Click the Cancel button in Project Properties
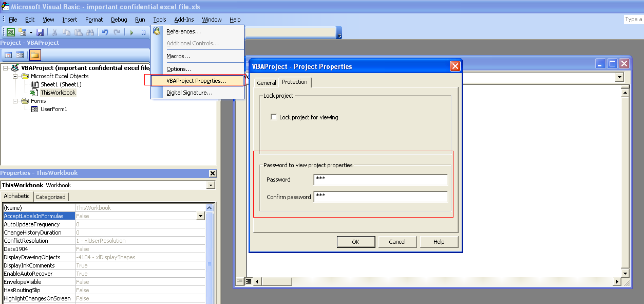The width and height of the screenshot is (644, 304). click(x=397, y=241)
